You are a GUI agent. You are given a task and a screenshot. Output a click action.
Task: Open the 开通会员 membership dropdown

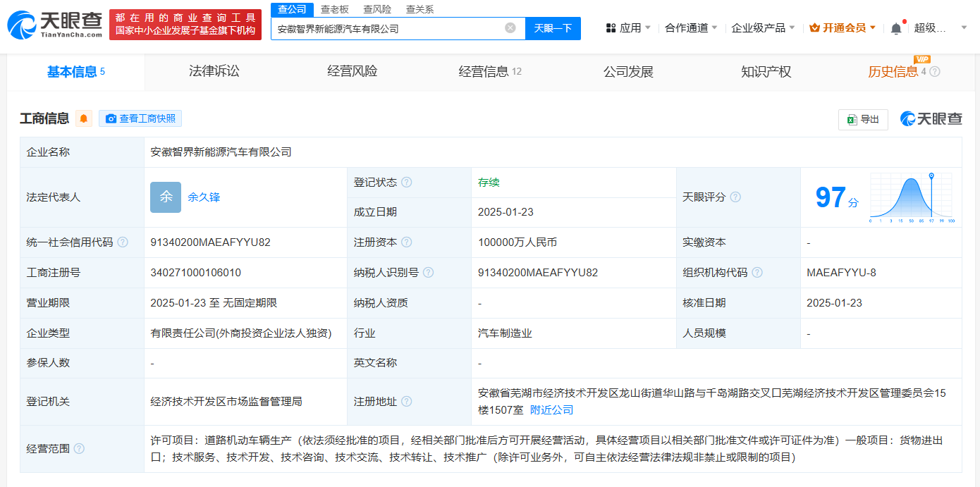click(x=843, y=28)
